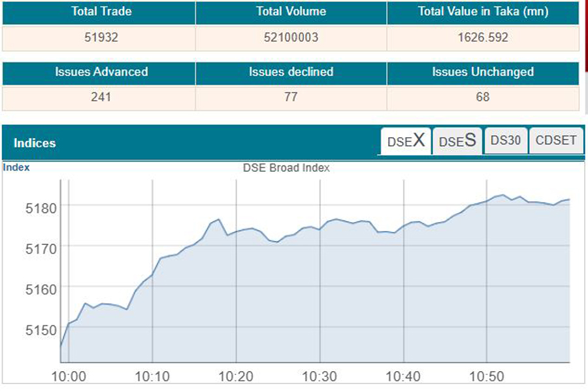Click the 10:30 time axis label
588x392 pixels.
pyautogui.click(x=320, y=377)
